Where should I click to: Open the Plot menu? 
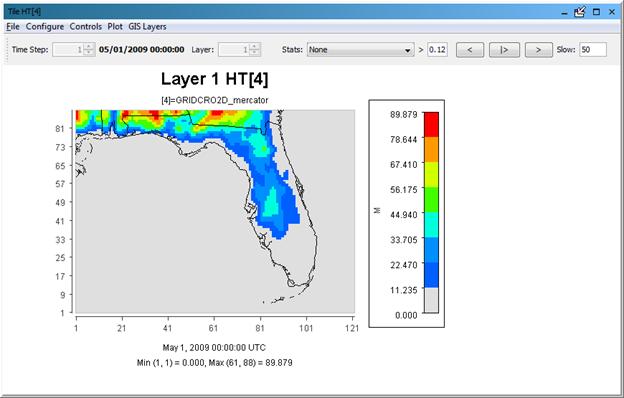click(x=115, y=27)
